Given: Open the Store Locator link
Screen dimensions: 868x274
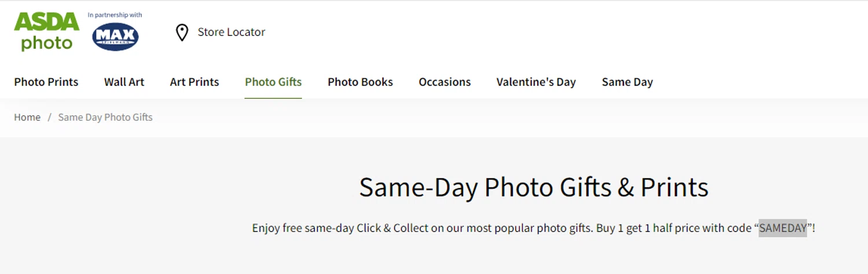Looking at the screenshot, I should tap(231, 32).
